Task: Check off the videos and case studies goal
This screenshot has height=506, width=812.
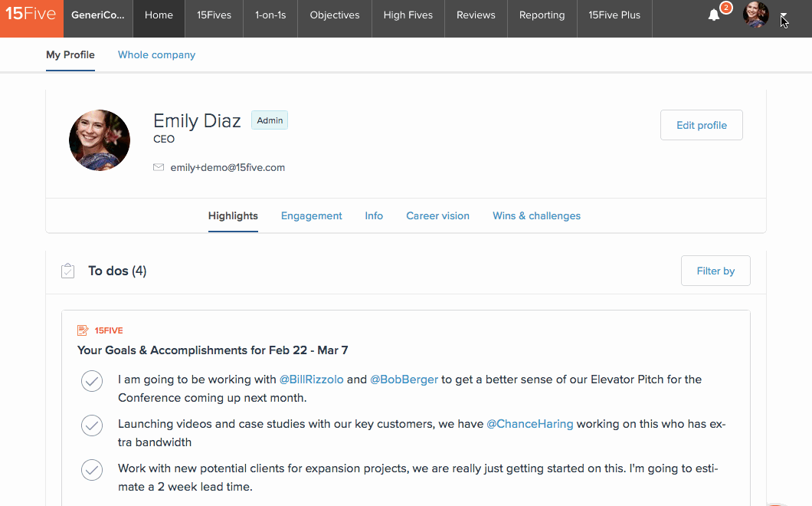Action: tap(92, 426)
